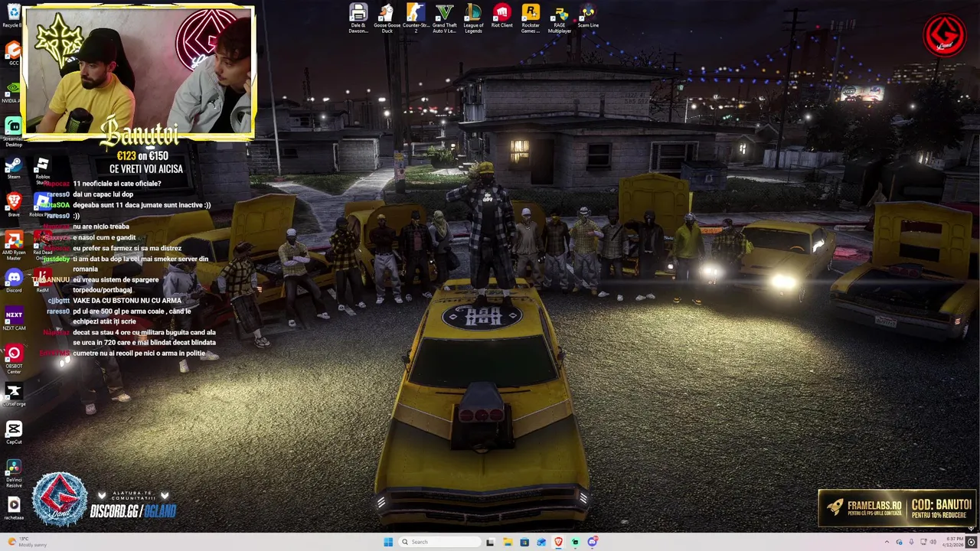Image resolution: width=980 pixels, height=551 pixels.
Task: Launch Counter-Strike 2 desktop shortcut
Action: [416, 18]
